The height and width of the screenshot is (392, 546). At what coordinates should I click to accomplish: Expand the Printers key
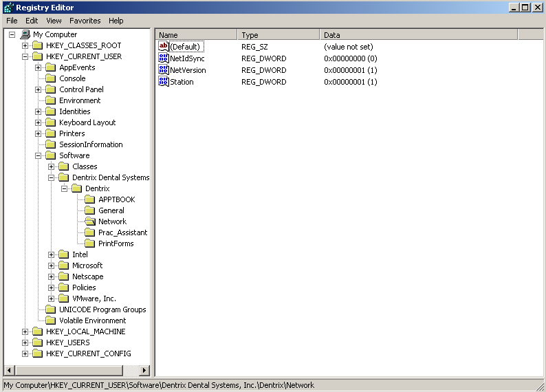pyautogui.click(x=39, y=133)
